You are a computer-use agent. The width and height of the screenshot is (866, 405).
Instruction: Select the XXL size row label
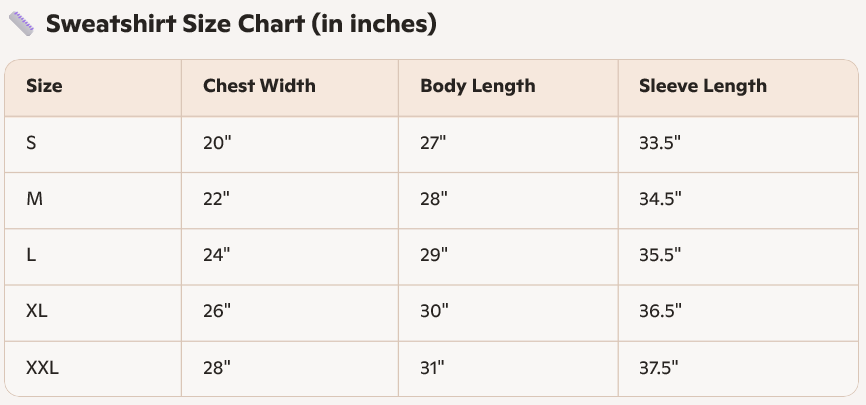42,368
